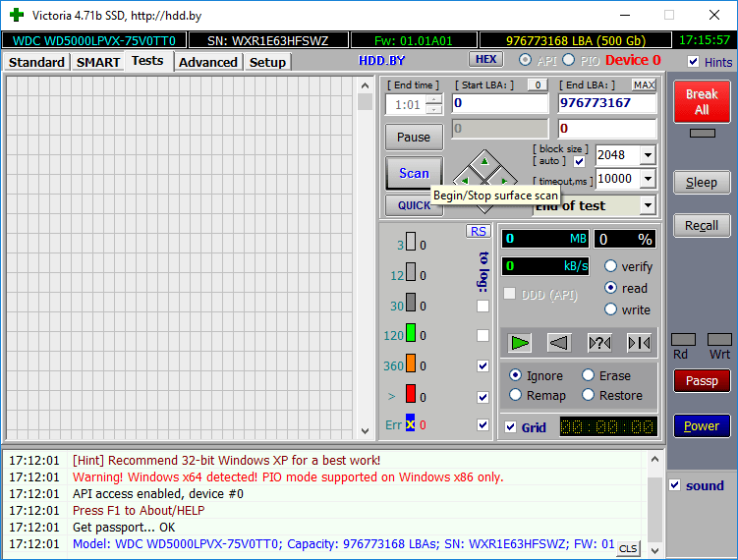Switch to the Setup tab
Image resolution: width=738 pixels, height=560 pixels.
click(267, 62)
